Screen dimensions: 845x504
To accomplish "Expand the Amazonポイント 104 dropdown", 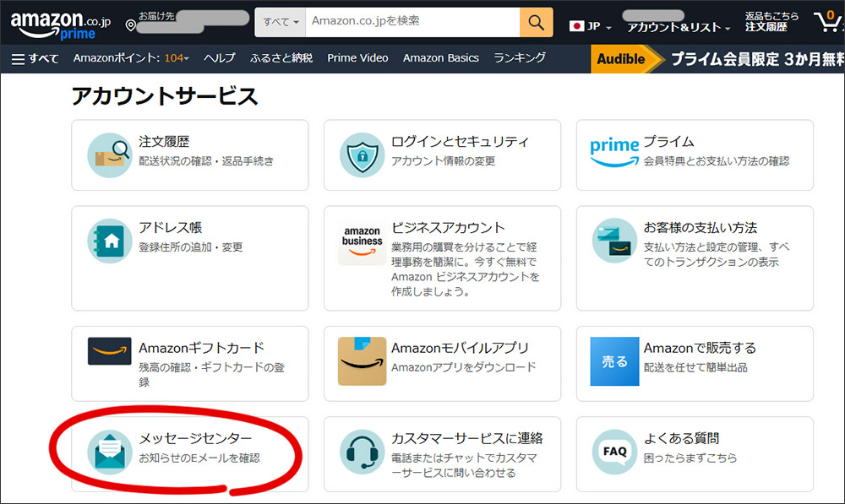I will [x=131, y=58].
